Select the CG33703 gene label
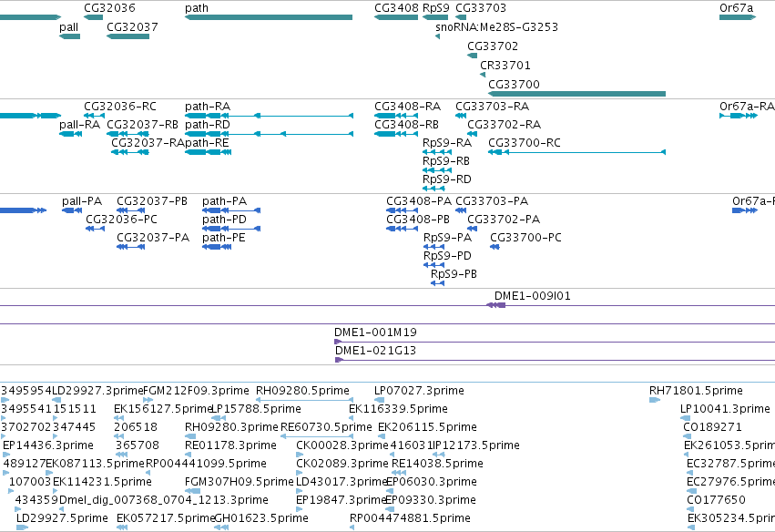The image size is (775, 532). 481,8
